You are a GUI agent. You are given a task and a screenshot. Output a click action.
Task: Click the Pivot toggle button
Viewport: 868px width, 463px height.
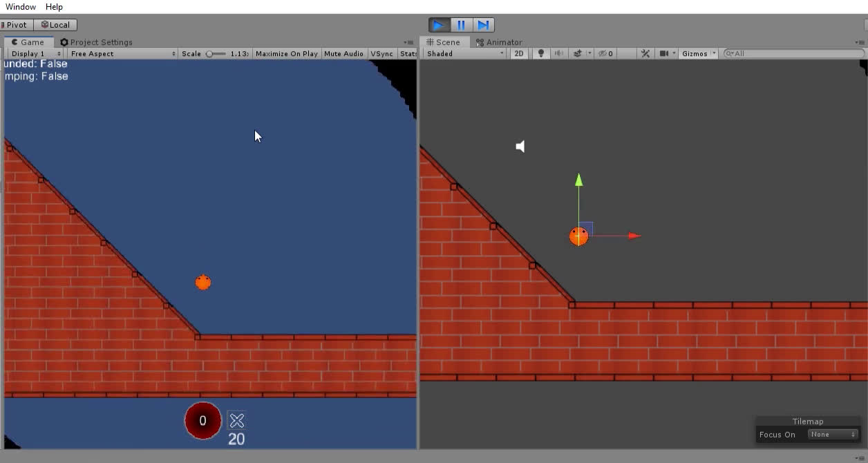(x=16, y=25)
